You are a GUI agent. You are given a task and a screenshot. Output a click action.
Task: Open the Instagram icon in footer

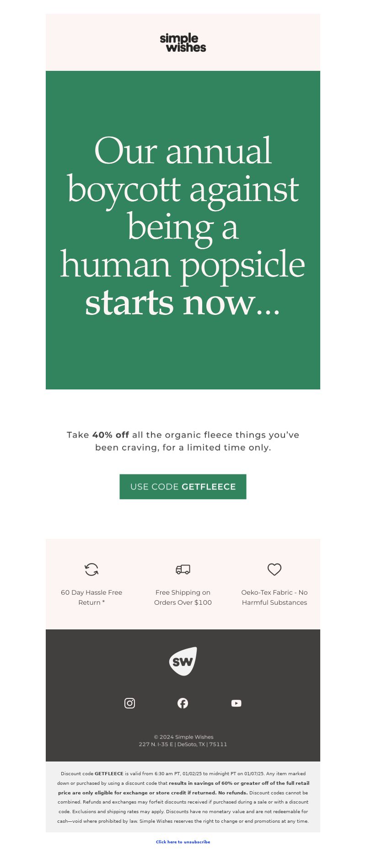[129, 703]
